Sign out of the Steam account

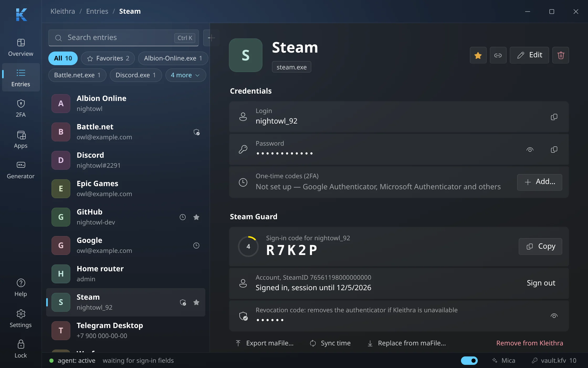(541, 283)
